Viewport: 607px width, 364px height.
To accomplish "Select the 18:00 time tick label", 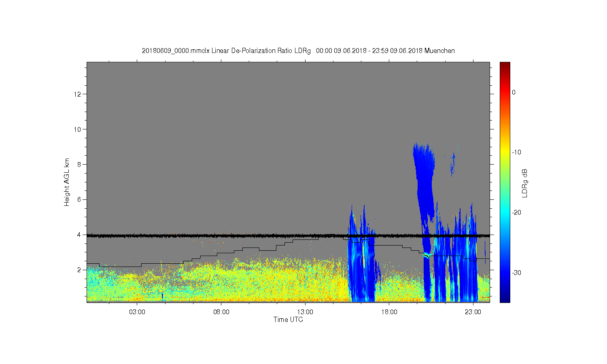I will (x=389, y=312).
